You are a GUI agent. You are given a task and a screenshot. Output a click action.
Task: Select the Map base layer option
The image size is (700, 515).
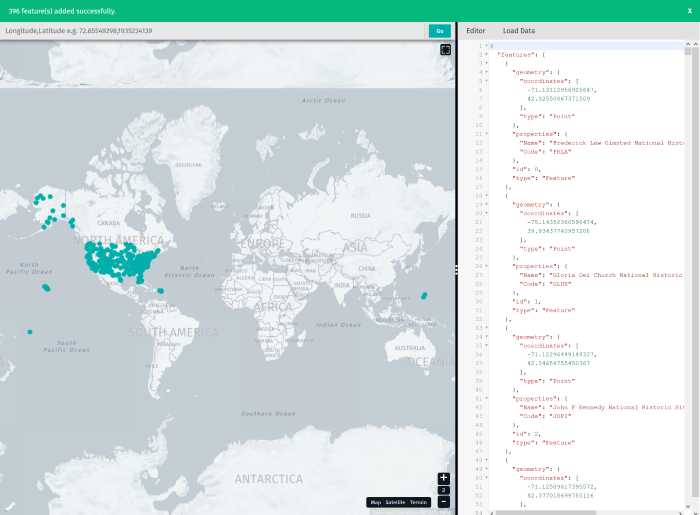(375, 503)
